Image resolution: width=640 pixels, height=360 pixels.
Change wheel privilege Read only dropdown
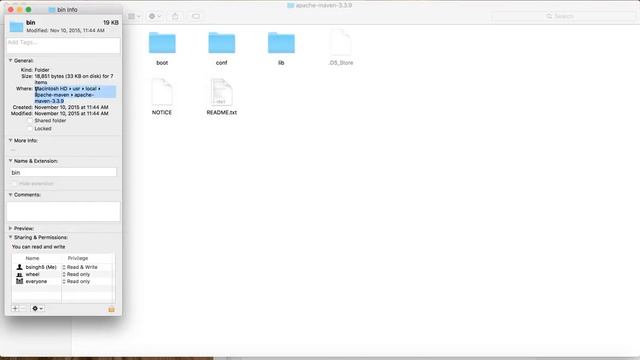click(76, 274)
